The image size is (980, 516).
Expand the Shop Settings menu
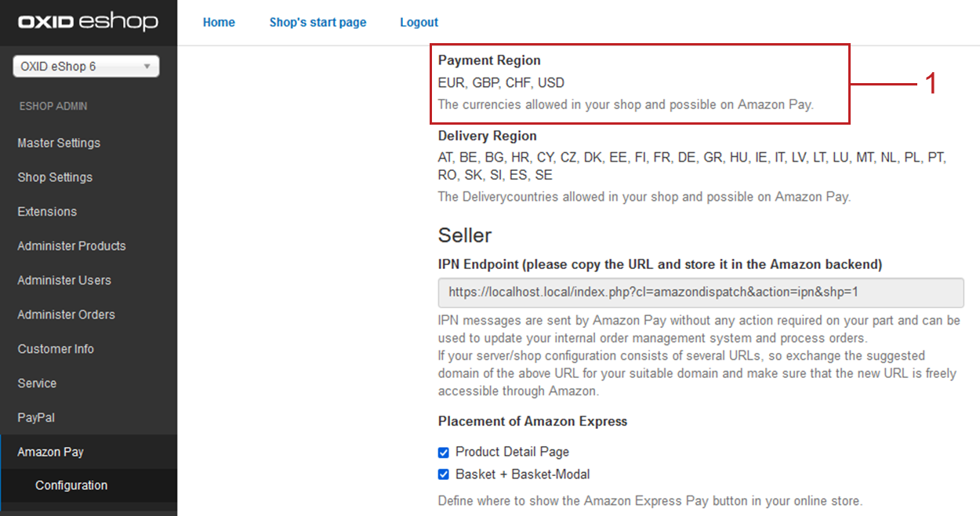[x=55, y=177]
